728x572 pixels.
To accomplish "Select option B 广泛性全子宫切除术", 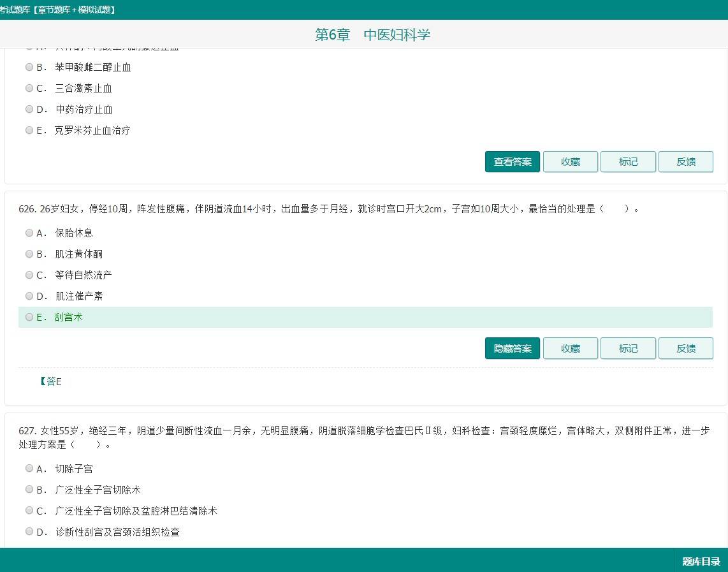I will click(x=29, y=489).
